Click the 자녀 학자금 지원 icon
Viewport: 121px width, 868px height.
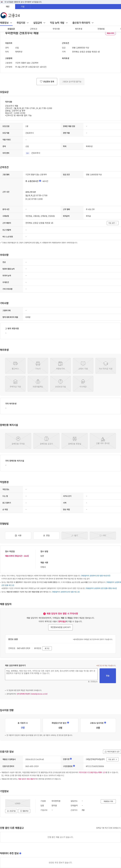[105, 366]
